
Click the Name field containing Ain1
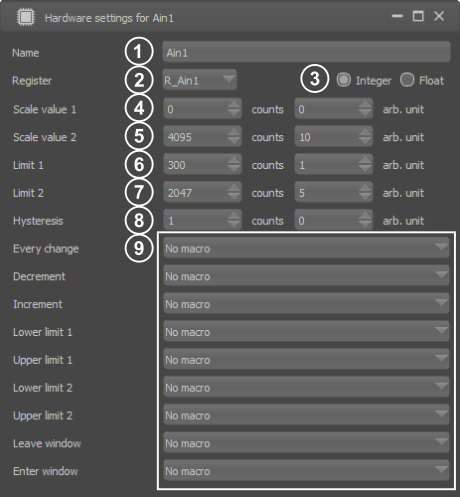click(306, 52)
